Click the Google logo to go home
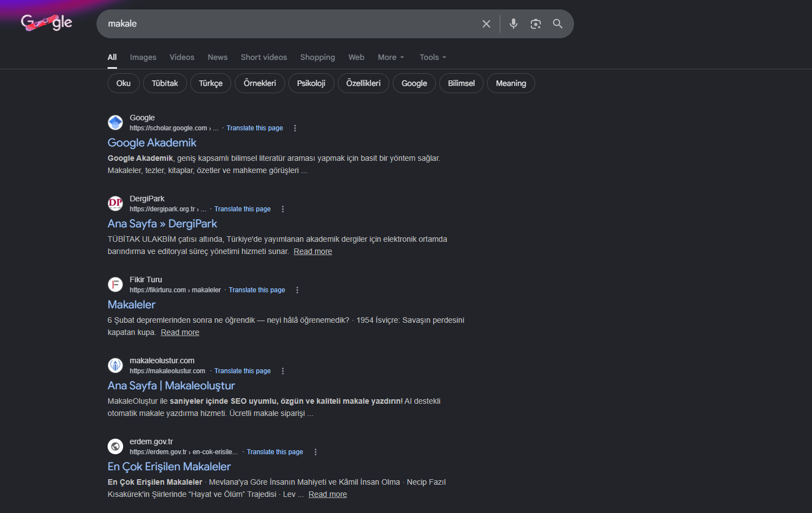The image size is (812, 513). point(47,23)
